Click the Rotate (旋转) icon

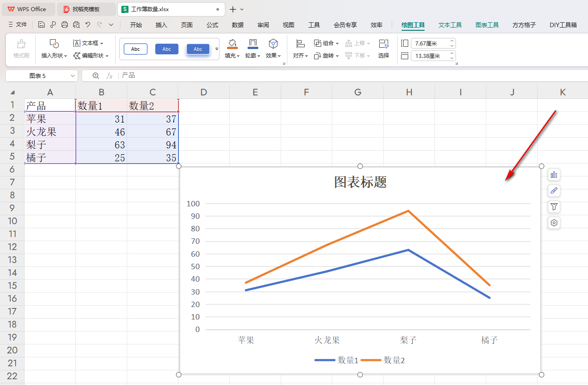point(317,56)
